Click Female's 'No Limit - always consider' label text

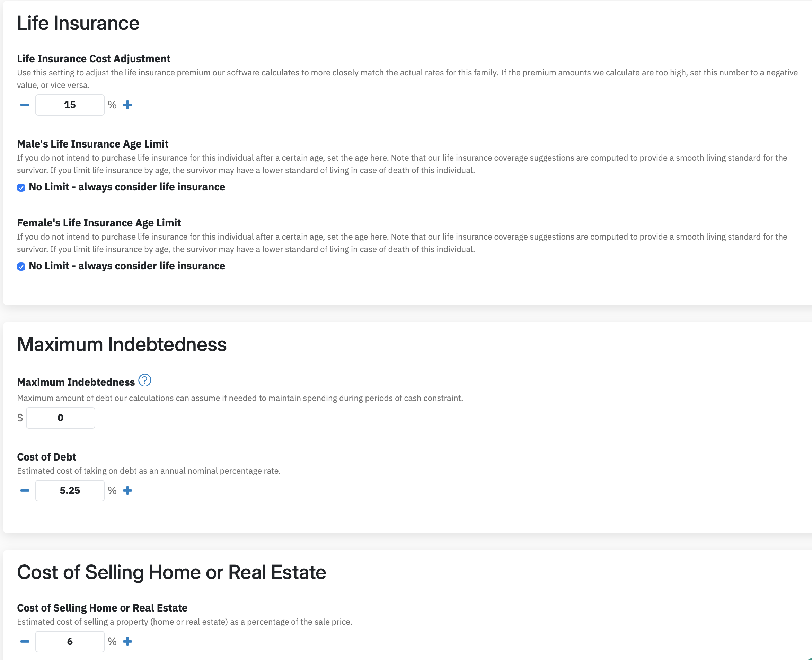[x=127, y=266]
